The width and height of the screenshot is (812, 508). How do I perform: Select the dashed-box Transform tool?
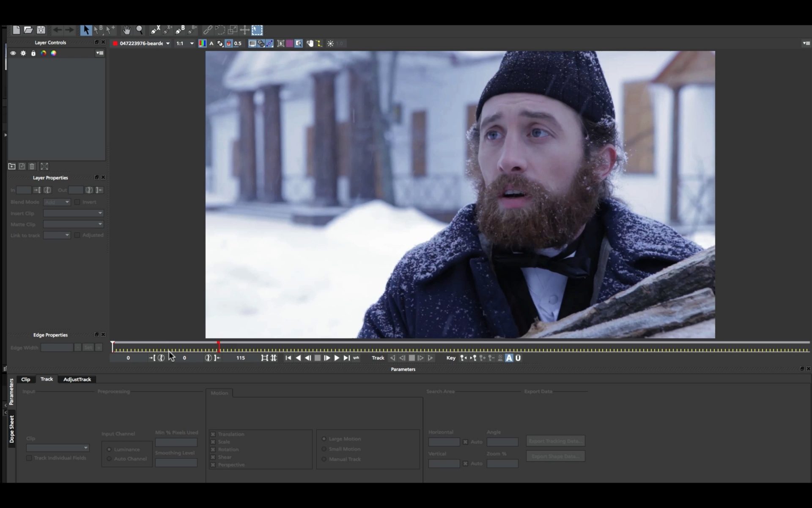point(257,30)
